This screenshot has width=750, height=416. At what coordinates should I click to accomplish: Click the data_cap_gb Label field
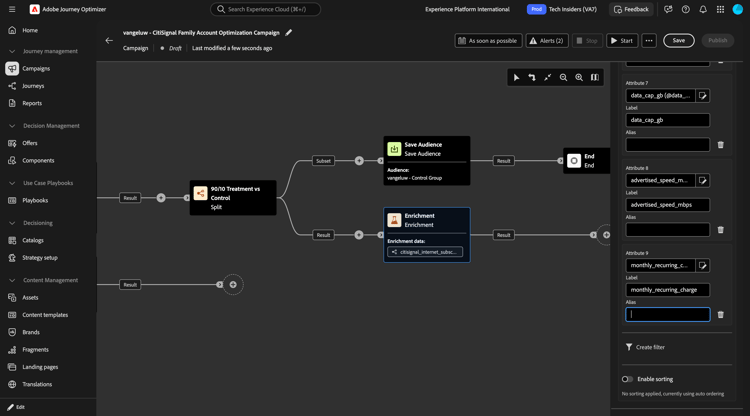tap(668, 120)
